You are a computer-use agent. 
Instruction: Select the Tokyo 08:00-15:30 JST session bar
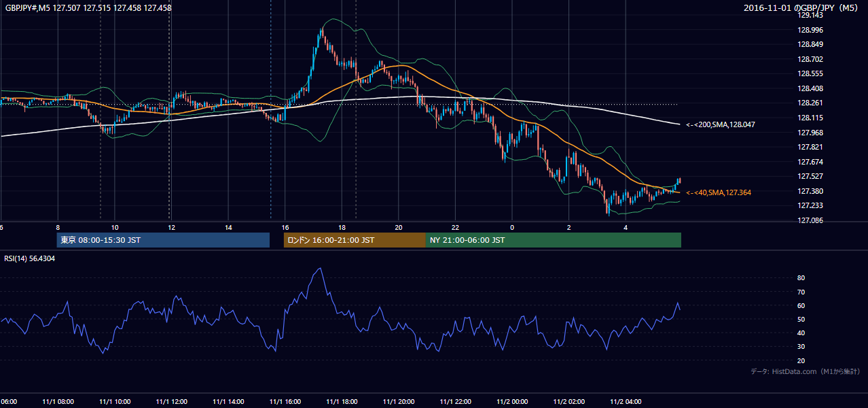(x=163, y=240)
